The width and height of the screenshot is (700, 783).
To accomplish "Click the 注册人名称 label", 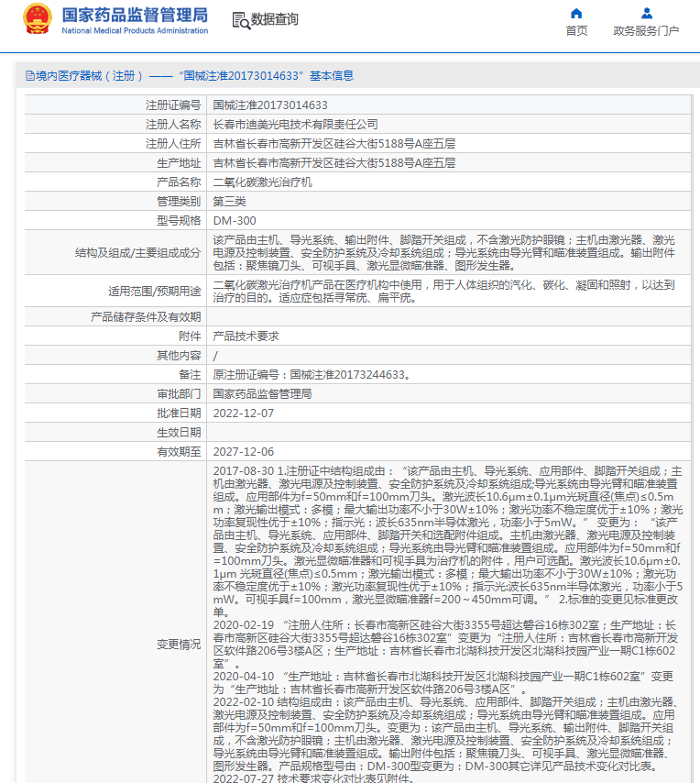I will point(174,125).
